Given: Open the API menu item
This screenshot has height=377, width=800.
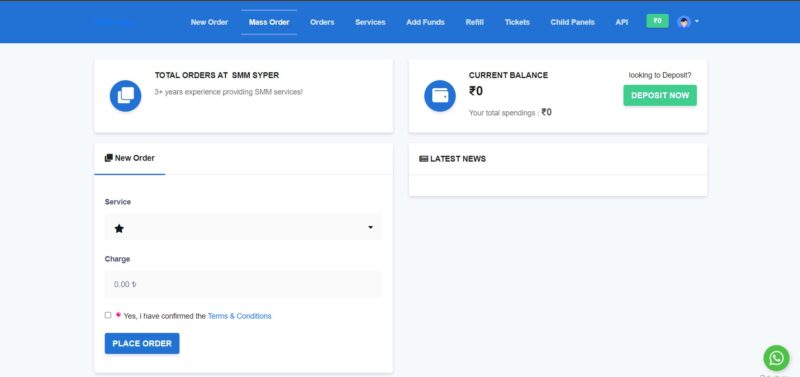Looking at the screenshot, I should [621, 22].
